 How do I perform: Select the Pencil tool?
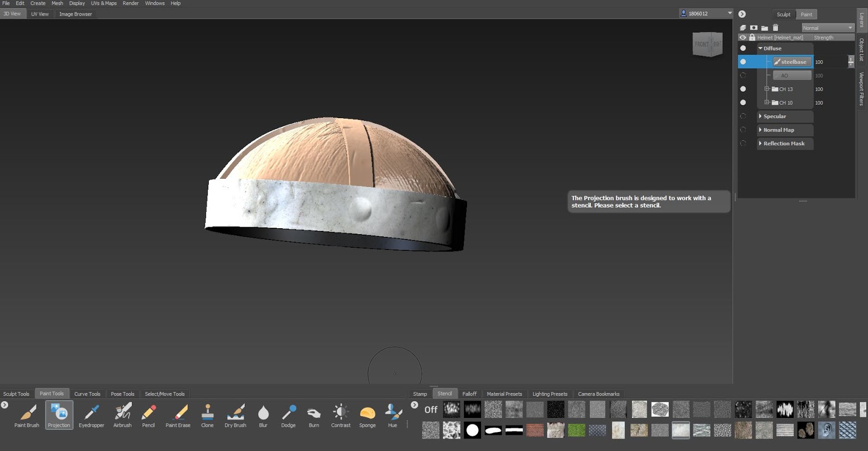coord(148,416)
